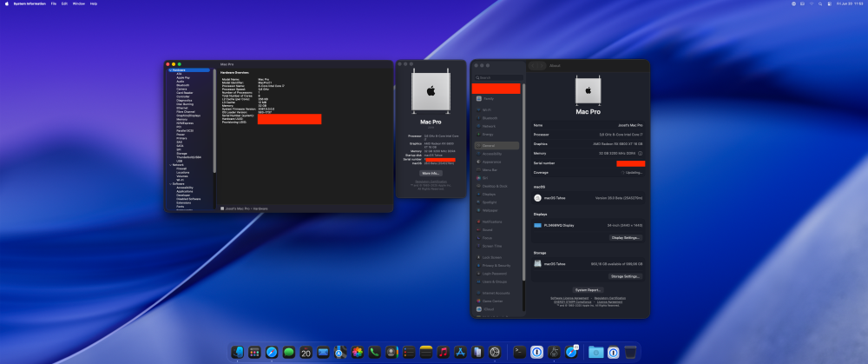Screen dimensions: 868x364
Task: Open the Help menu
Action: tap(94, 3)
